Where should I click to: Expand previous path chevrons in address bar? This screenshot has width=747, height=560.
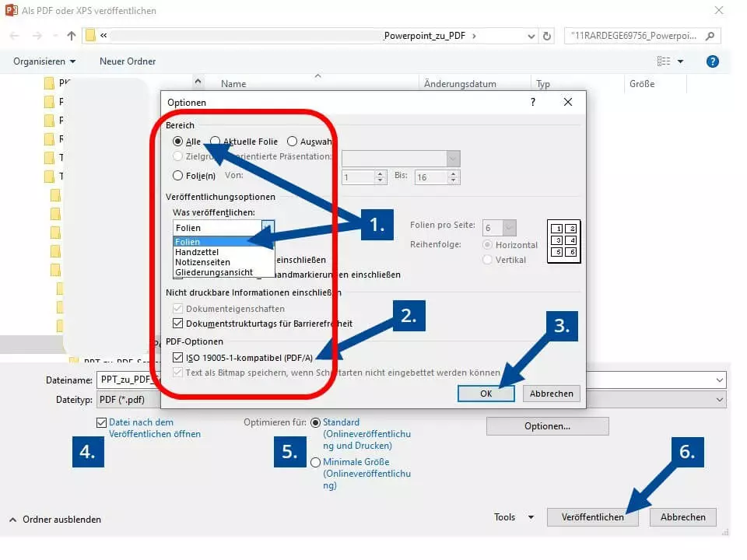[x=103, y=36]
